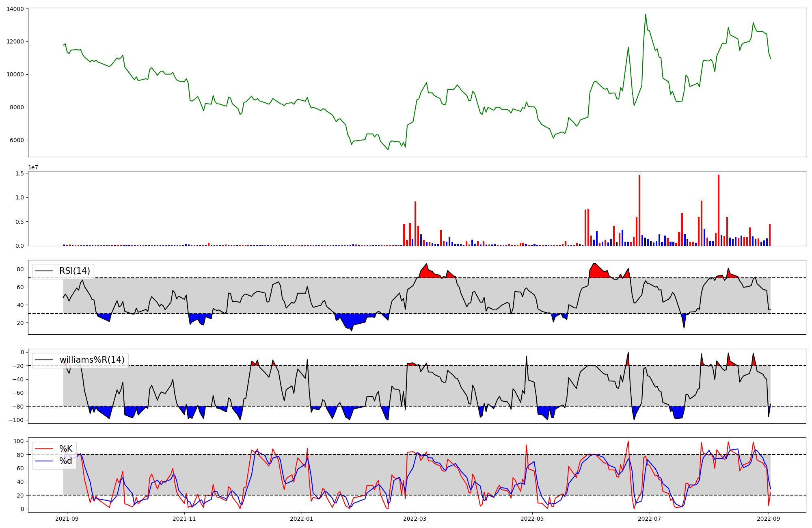Click the 6000 price axis label

[x=17, y=141]
